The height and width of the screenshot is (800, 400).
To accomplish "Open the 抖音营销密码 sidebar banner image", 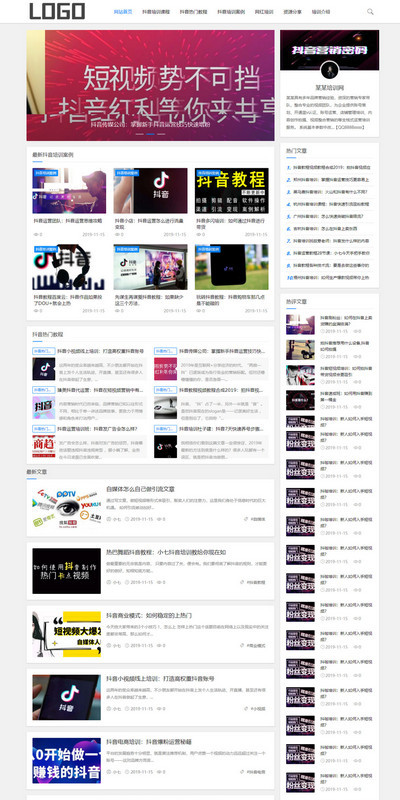I will [330, 49].
